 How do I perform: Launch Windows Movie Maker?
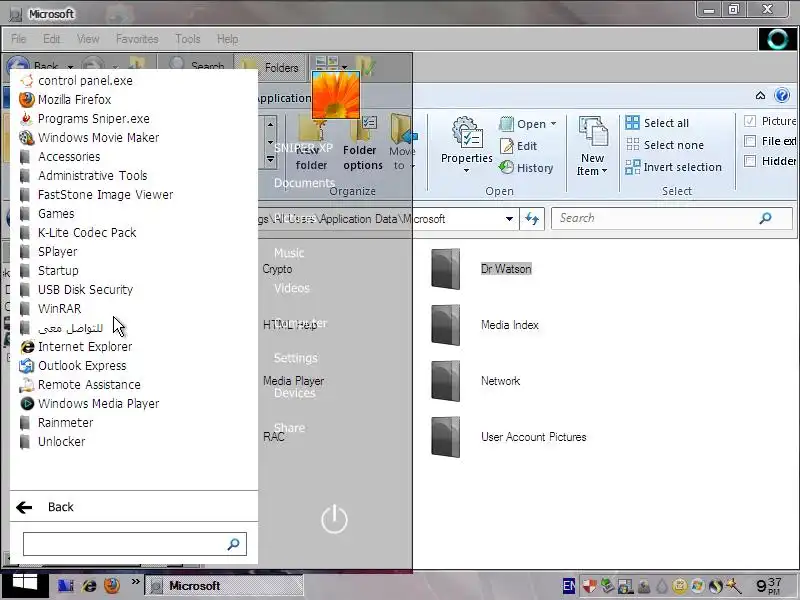pyautogui.click(x=89, y=137)
